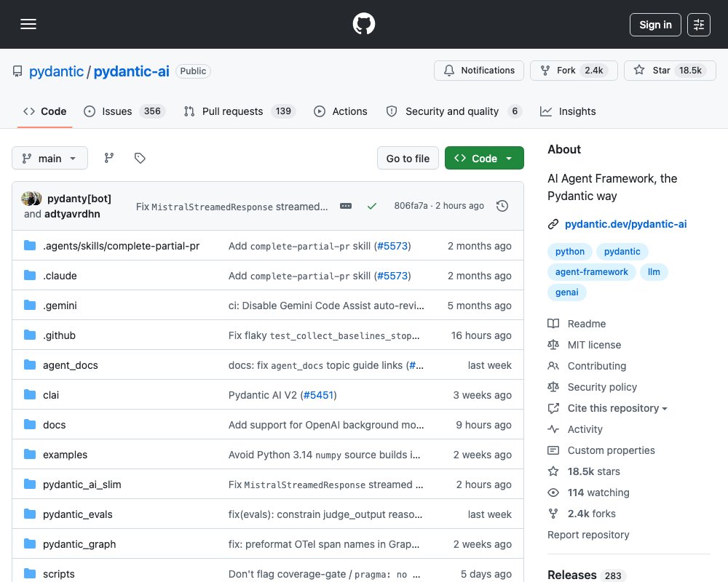The height and width of the screenshot is (582, 728).
Task: Open the Insights tab
Action: [568, 111]
